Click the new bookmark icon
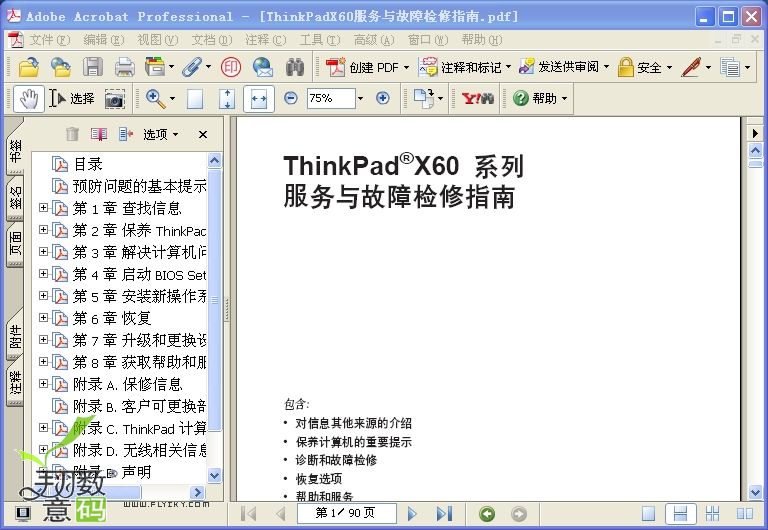 pyautogui.click(x=99, y=134)
